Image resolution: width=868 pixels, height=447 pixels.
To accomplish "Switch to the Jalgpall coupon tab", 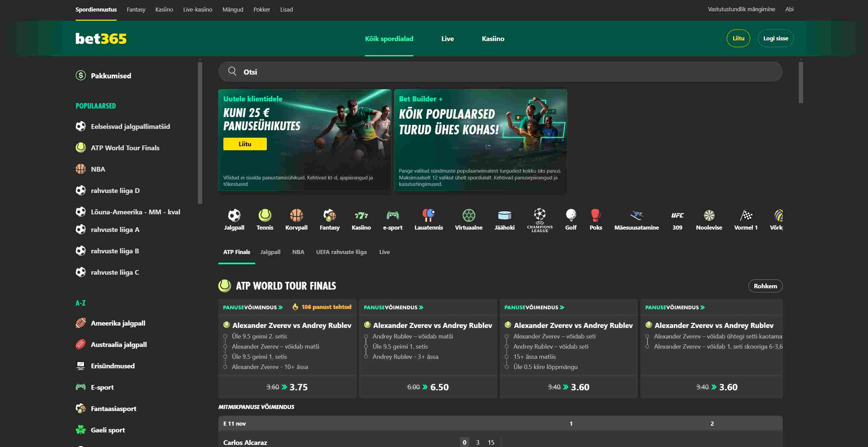I will click(x=270, y=252).
